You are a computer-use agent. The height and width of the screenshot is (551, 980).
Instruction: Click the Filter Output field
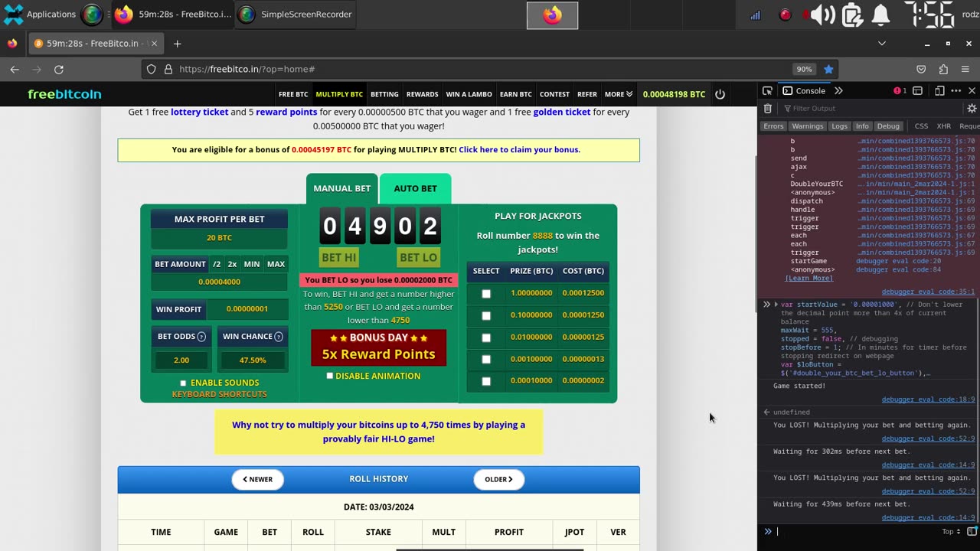(873, 109)
